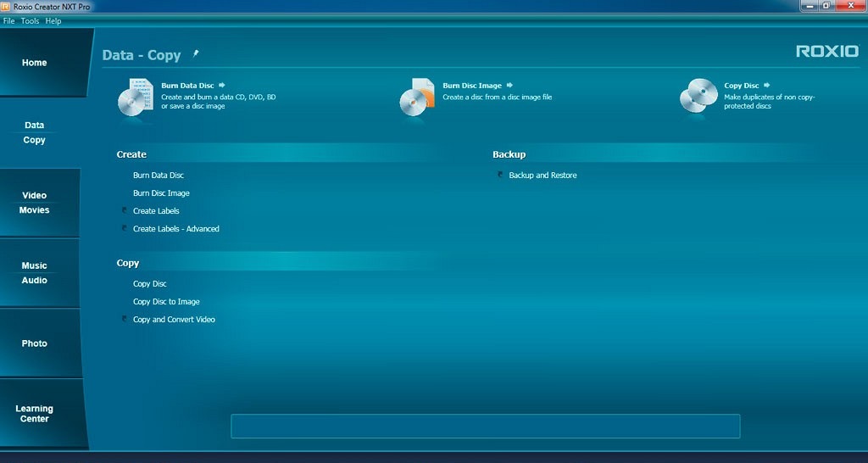Click the Burn Data Disc disc icon

pyautogui.click(x=136, y=98)
